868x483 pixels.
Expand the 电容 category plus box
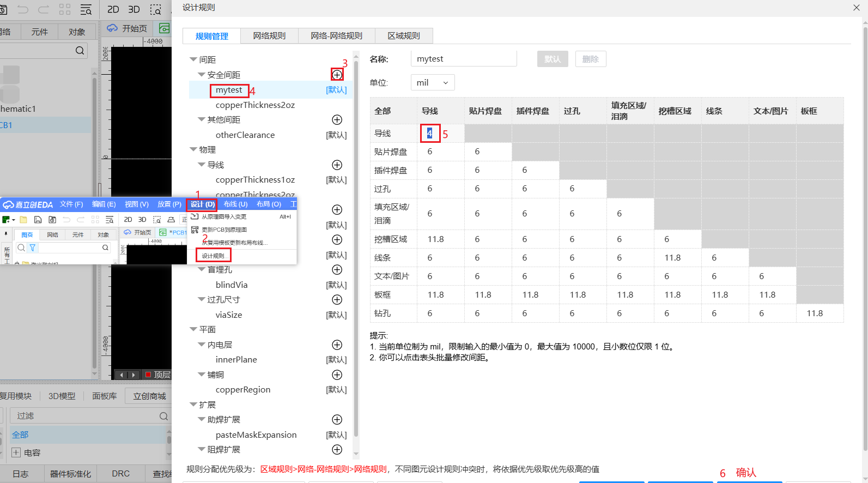click(16, 452)
